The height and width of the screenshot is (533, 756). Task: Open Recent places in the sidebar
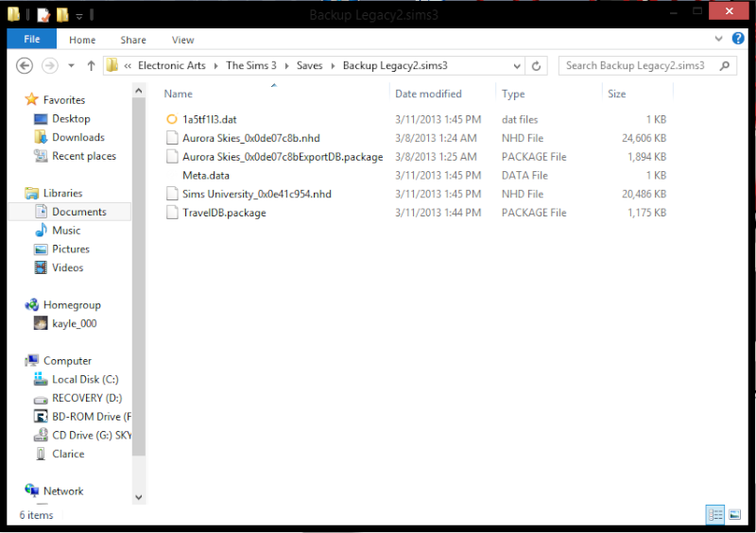(x=84, y=156)
